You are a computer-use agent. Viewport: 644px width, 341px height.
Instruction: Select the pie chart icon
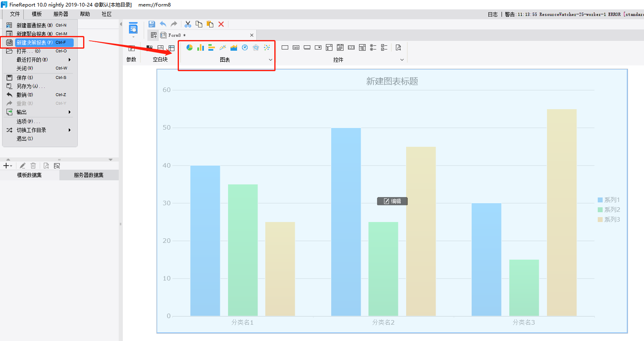189,47
